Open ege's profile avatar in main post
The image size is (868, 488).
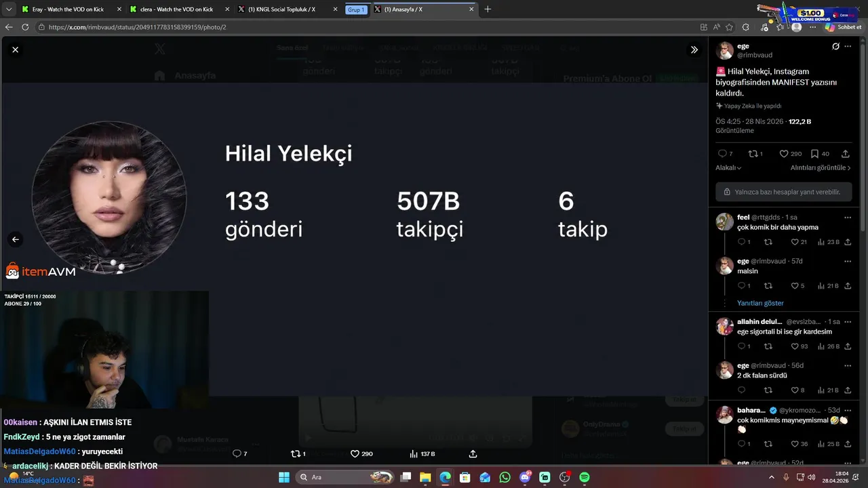pyautogui.click(x=725, y=50)
